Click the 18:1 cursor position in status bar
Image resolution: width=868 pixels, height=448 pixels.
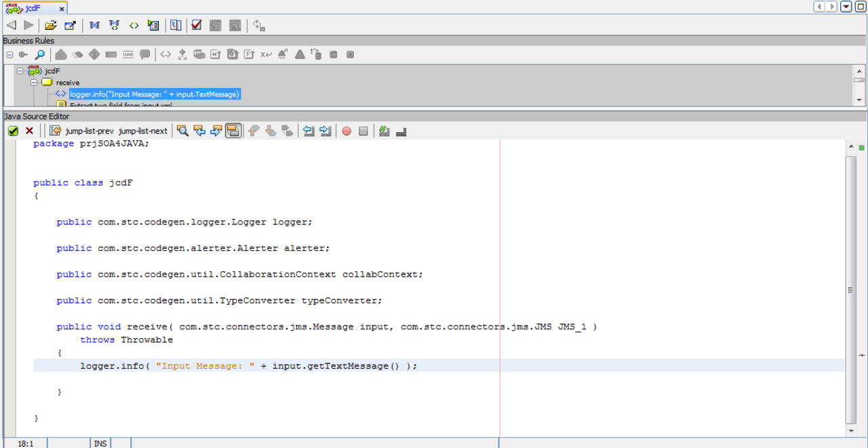(25, 443)
